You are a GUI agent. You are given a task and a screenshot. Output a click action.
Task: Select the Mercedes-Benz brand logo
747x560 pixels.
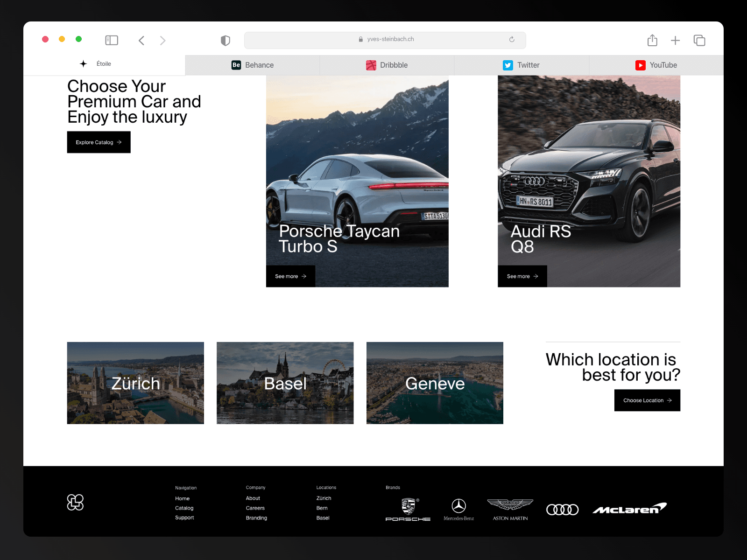[459, 510]
